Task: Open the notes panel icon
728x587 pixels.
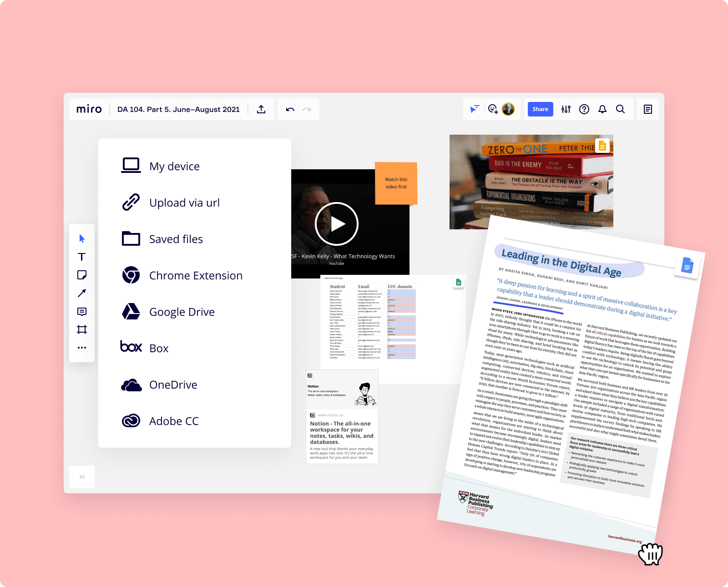Action: pos(648,109)
